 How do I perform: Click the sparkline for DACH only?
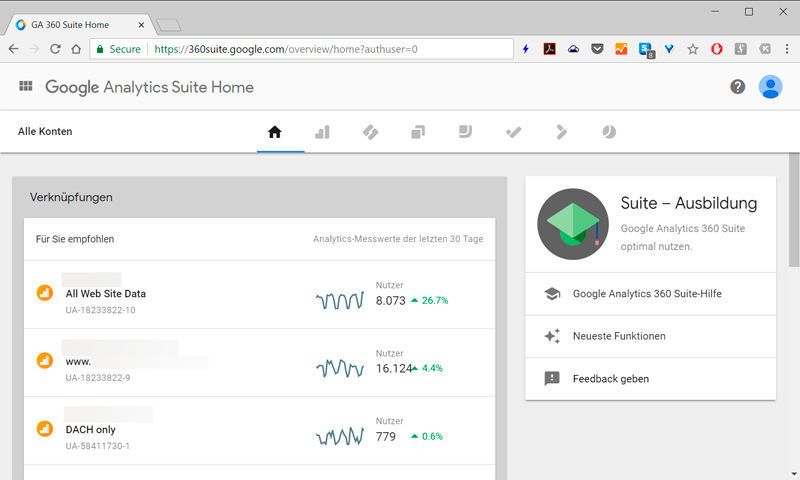(340, 436)
